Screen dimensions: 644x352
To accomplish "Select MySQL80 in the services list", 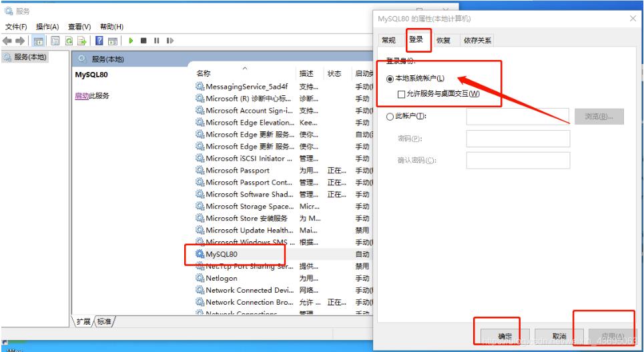I will pos(222,254).
